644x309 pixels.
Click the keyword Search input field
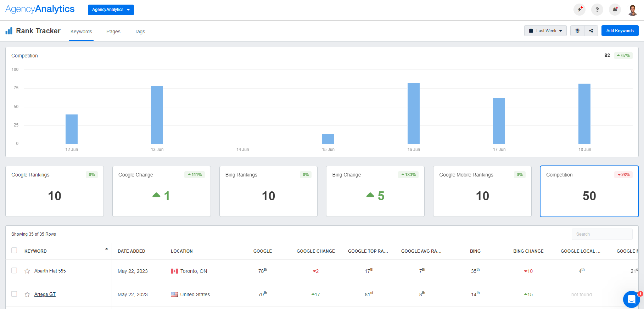602,234
